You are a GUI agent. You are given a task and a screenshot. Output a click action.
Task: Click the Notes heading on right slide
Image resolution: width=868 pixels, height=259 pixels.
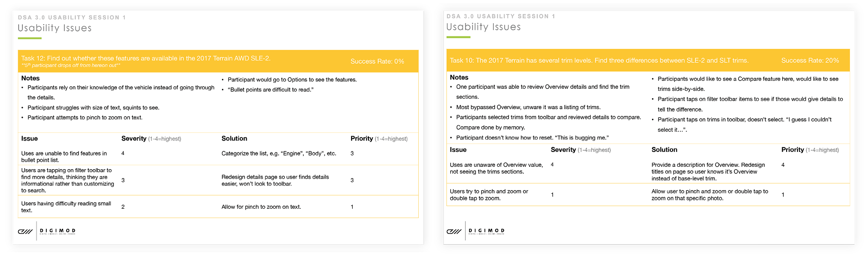459,77
